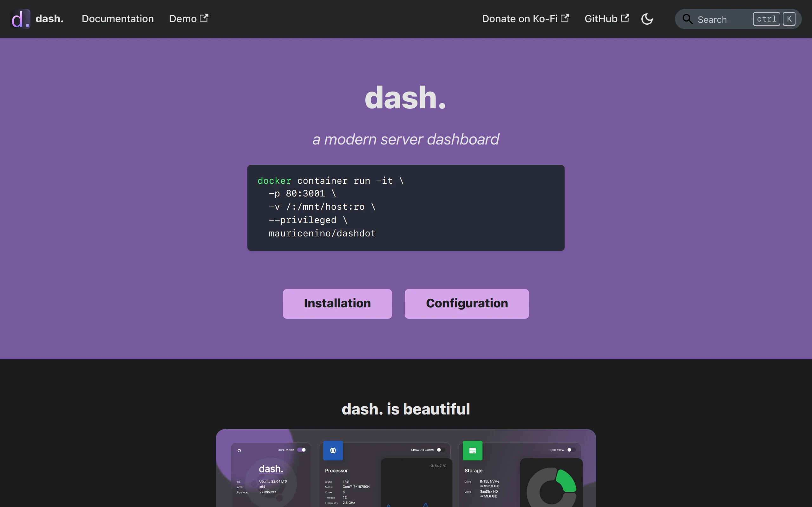812x507 pixels.
Task: Open the Demo from the navigation bar
Action: (x=183, y=19)
